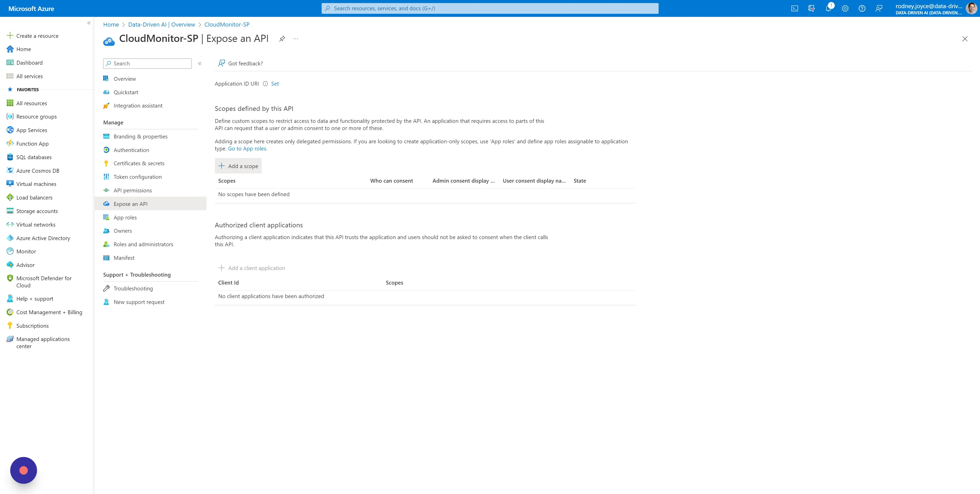Click the Advisor icon
Viewport: 980px width, 494px height.
coord(10,265)
